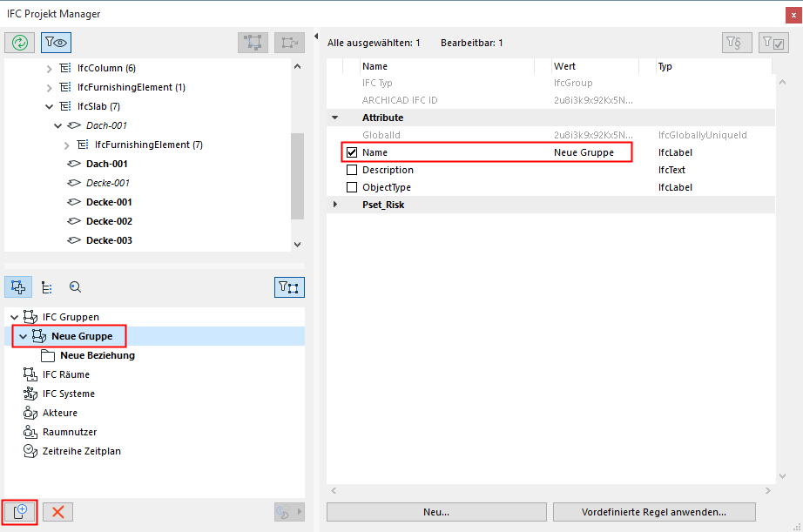The height and width of the screenshot is (532, 803).
Task: Select the Akteure entry
Action: tap(60, 413)
